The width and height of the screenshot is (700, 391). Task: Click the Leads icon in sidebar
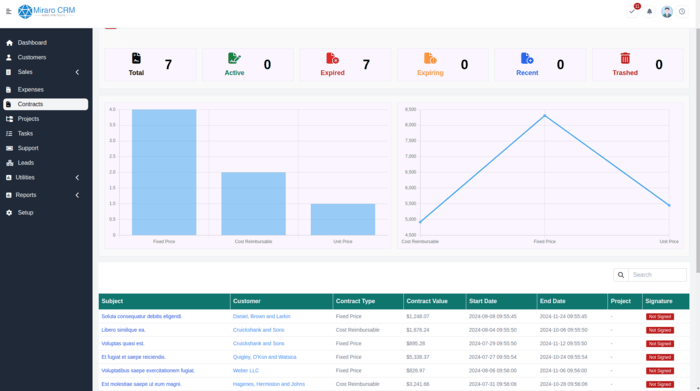(x=9, y=163)
